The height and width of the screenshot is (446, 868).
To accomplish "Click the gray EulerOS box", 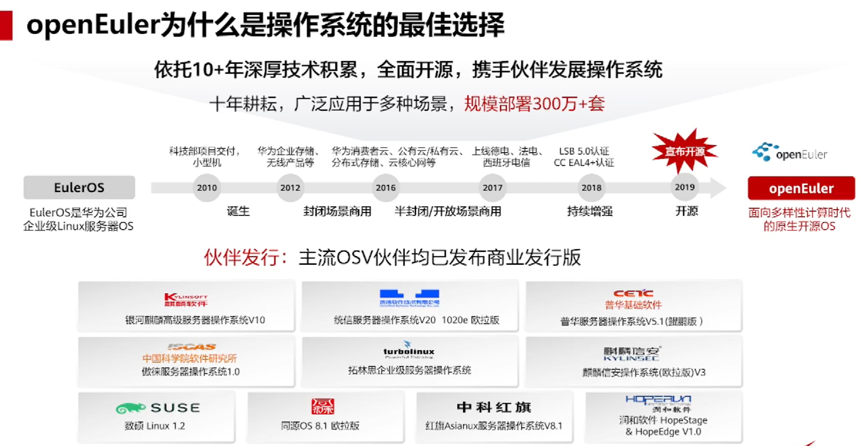I will 79,187.
